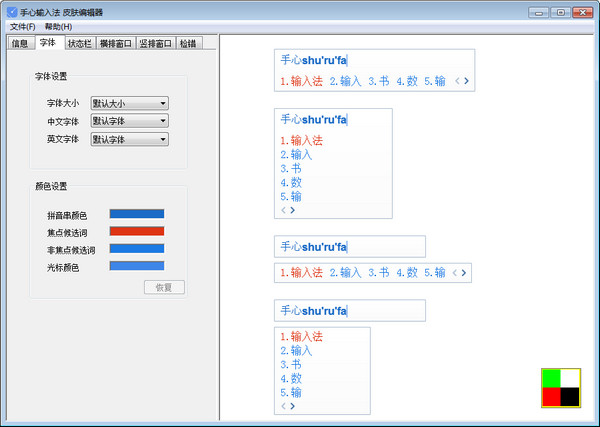Click previous-page arrow in split horizontal candidate bar
The image size is (600, 427).
point(455,273)
